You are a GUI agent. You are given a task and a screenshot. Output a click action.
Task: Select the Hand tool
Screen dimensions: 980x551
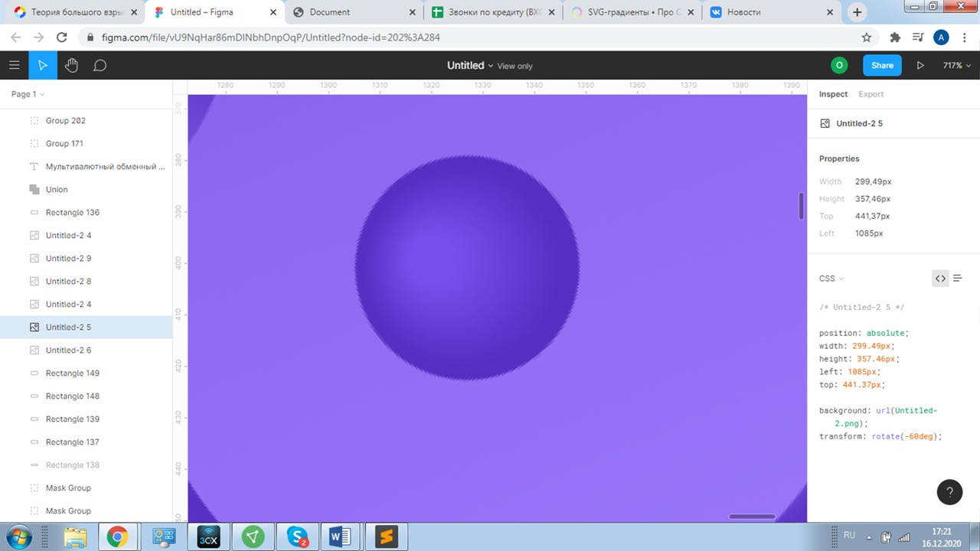coord(71,66)
